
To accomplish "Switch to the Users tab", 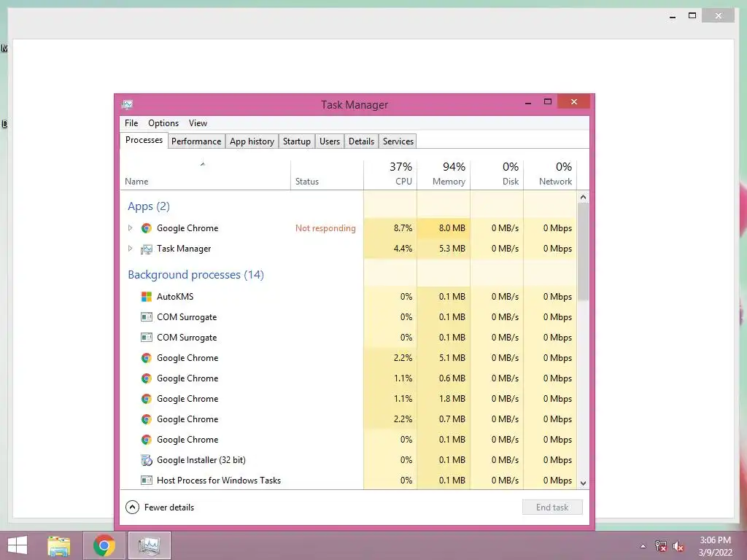I will pos(330,141).
